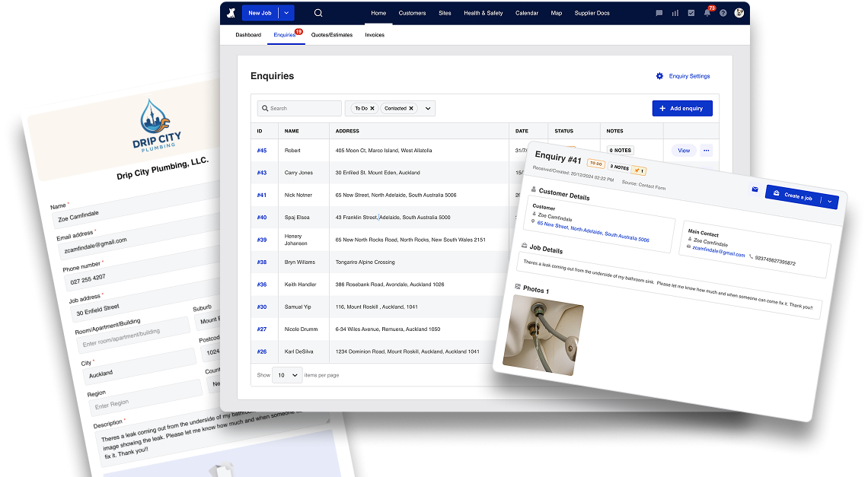Click the pinned notes badge on Enquiry #41

click(x=639, y=170)
